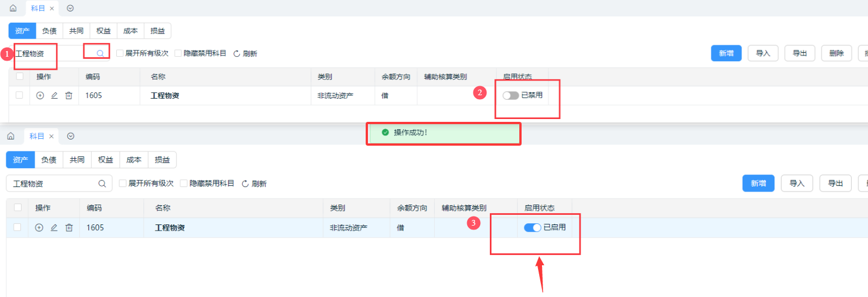Image resolution: width=868 pixels, height=297 pixels.
Task: Enable the disabled 已禁用 status switch
Action: click(x=510, y=95)
